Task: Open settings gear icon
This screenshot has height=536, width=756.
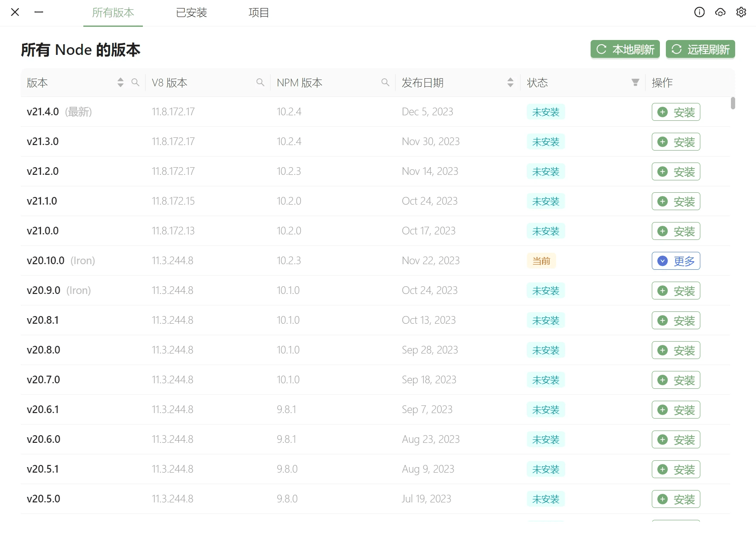Action: tap(741, 12)
